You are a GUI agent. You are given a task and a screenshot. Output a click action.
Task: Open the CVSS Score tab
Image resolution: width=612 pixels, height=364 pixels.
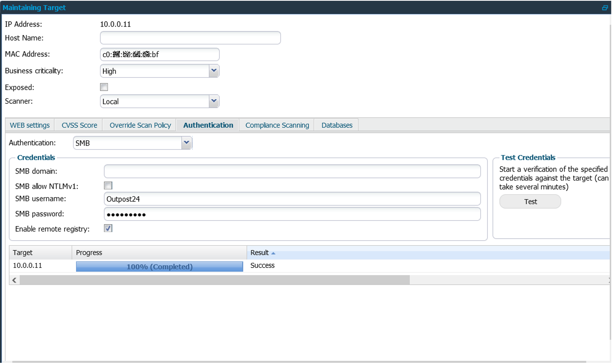tap(79, 125)
